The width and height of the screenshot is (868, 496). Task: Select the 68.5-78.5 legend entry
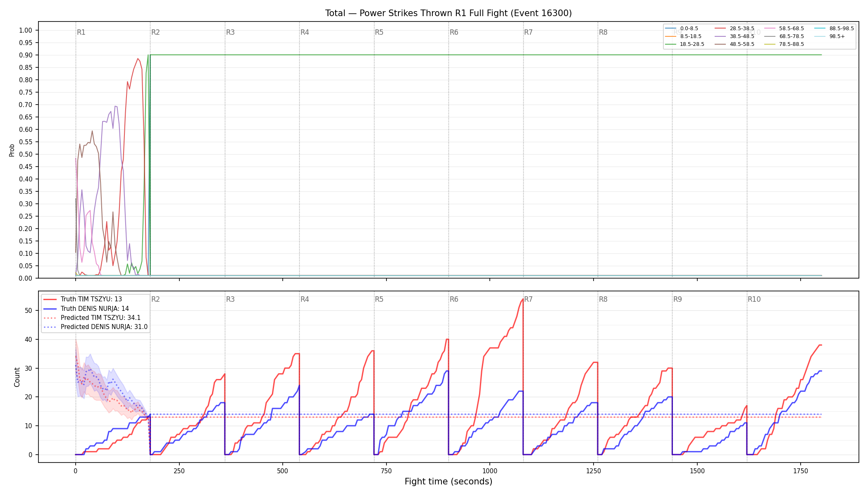(x=784, y=36)
